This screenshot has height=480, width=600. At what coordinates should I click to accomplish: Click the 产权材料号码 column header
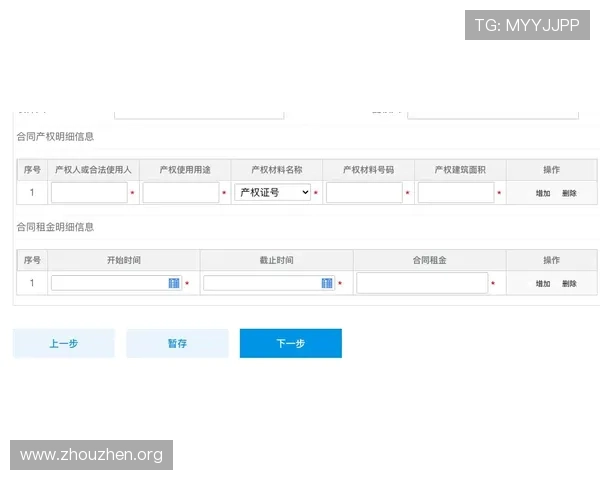[x=368, y=170]
